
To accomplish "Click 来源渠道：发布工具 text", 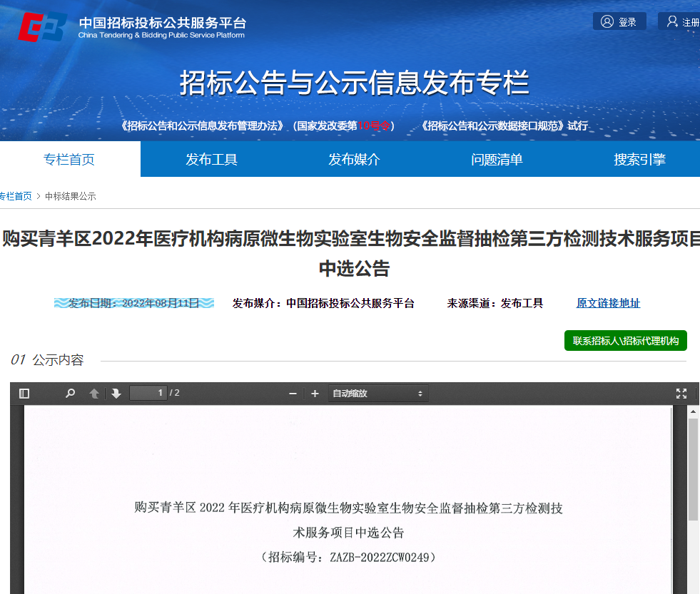I will (495, 304).
